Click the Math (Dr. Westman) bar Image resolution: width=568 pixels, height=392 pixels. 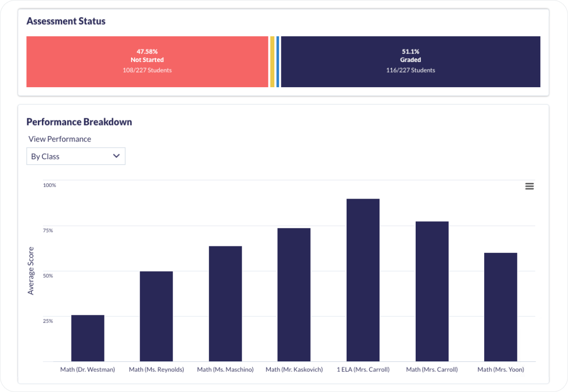(88, 338)
